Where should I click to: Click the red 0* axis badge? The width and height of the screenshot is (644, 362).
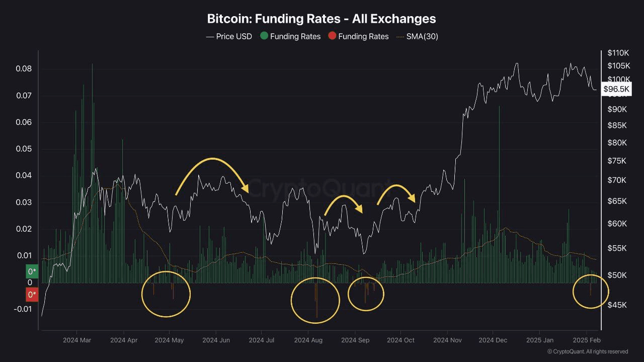[32, 294]
